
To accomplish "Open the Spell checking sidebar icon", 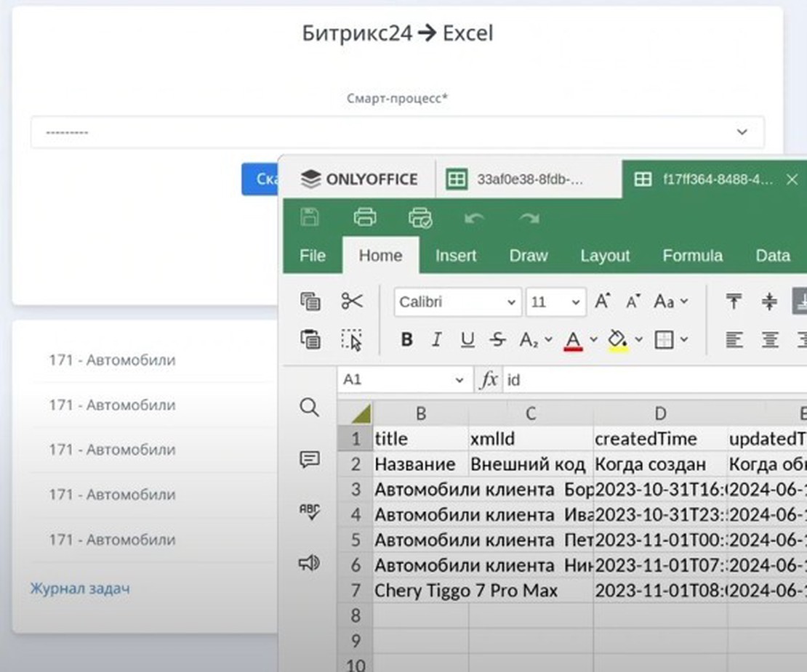I will 310,511.
